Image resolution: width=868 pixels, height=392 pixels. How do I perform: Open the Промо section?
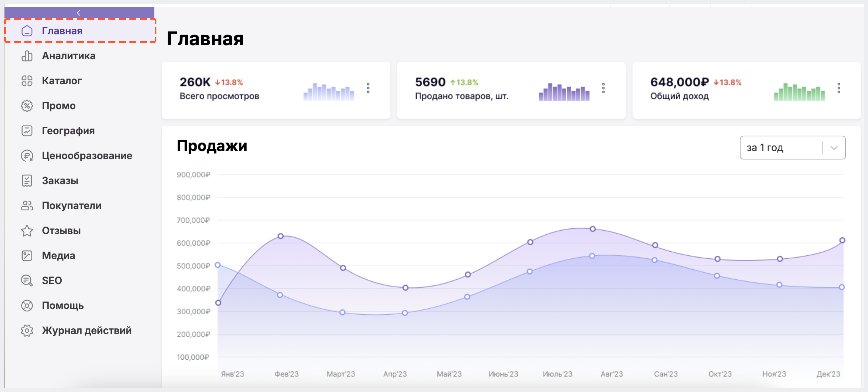click(x=59, y=105)
